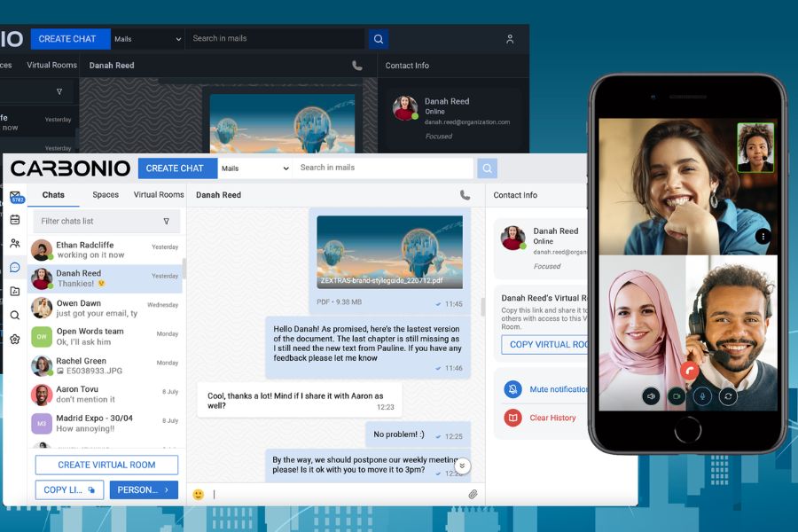Click the Clear History link

552,418
